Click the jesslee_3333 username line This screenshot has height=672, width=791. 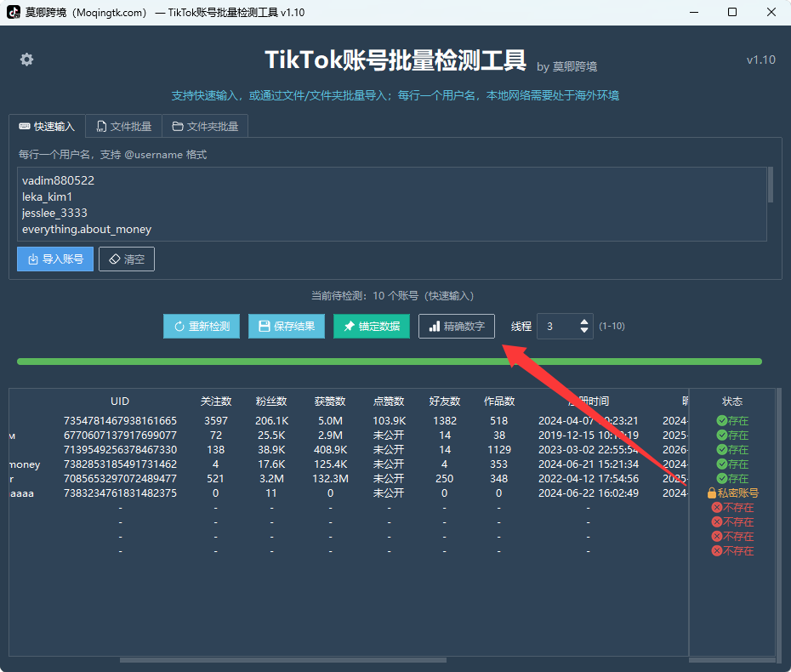54,213
